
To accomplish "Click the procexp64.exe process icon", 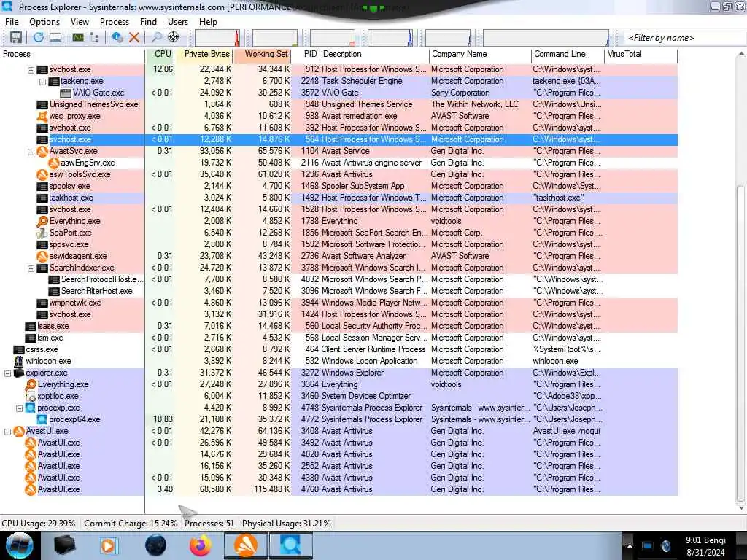I will [x=42, y=419].
